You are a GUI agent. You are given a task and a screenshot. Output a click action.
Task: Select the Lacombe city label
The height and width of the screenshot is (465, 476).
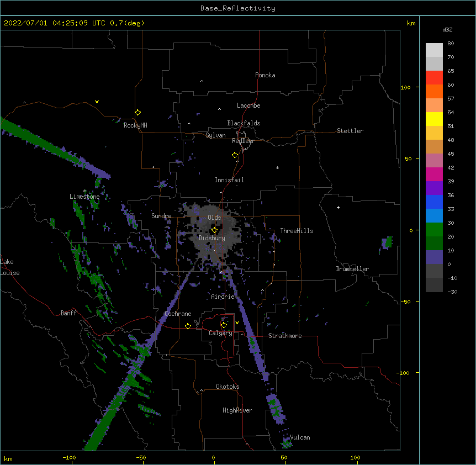pos(248,105)
